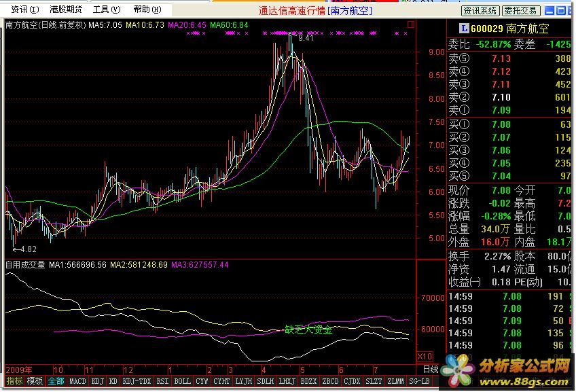Click 买③ price 7.06 row
Viewport: 576px width, 392px height.
(x=509, y=150)
